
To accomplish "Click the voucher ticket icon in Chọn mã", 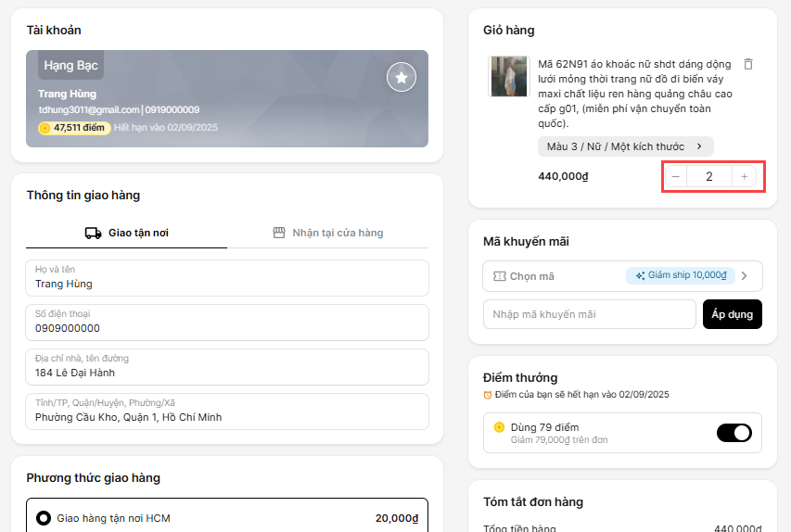I will [x=499, y=276].
